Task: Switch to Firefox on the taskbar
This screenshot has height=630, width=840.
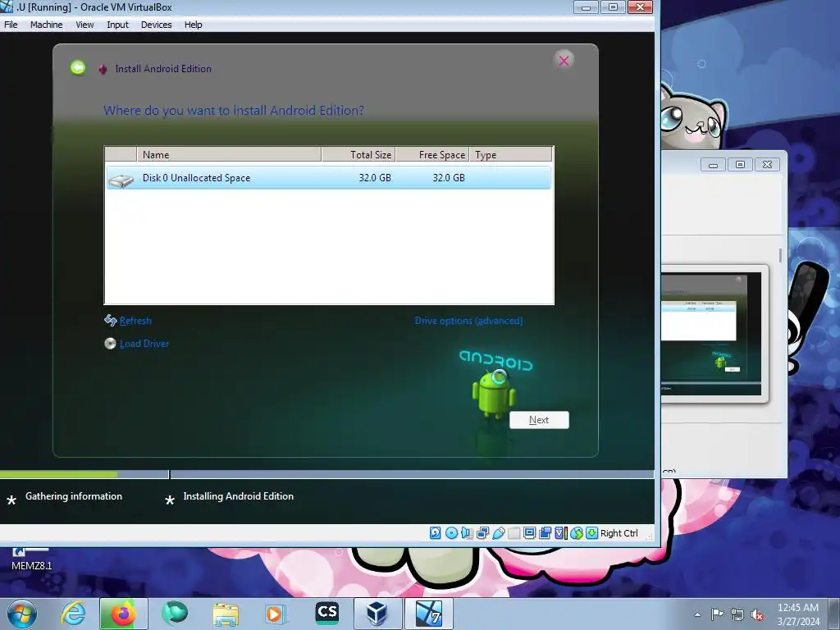Action: (124, 614)
